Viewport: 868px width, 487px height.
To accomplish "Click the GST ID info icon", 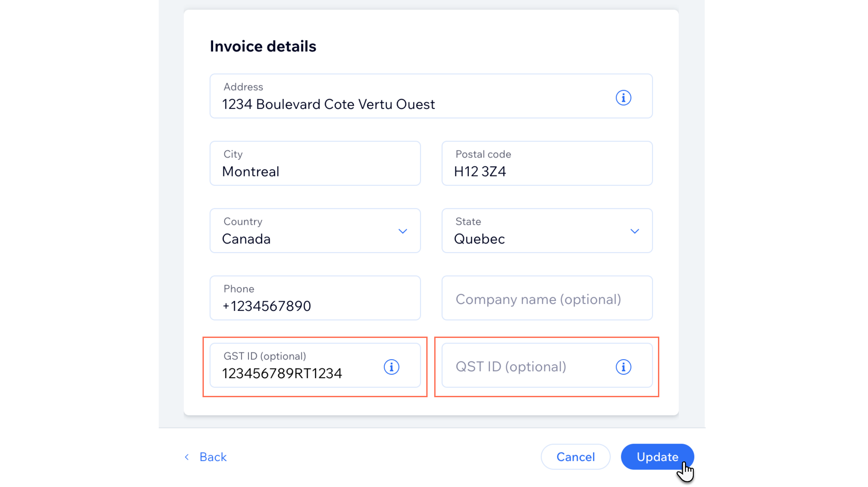I will (x=392, y=367).
